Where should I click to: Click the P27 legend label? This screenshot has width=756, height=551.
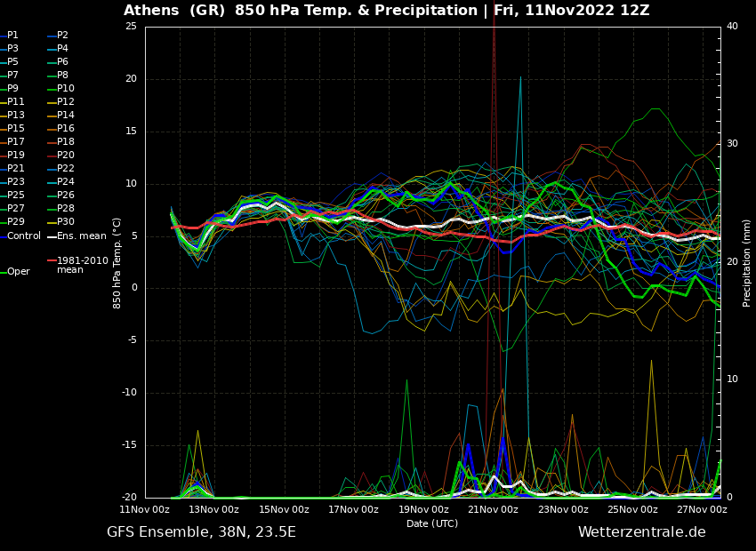[x=15, y=209]
